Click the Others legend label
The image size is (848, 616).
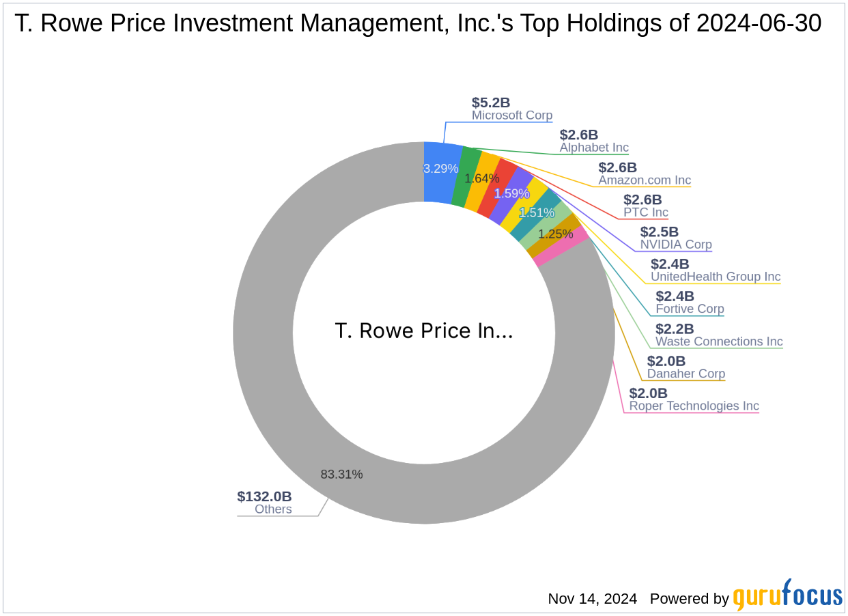(x=273, y=509)
